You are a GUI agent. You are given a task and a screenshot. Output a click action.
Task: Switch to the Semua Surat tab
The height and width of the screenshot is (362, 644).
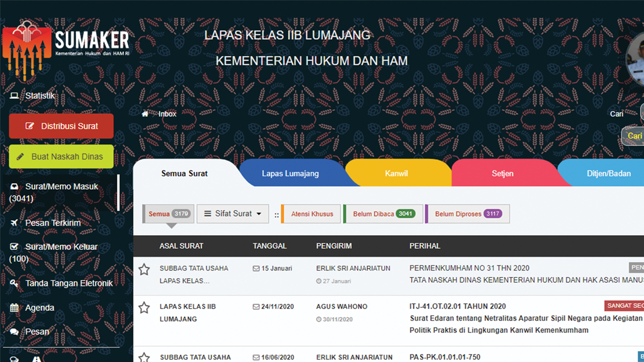185,173
